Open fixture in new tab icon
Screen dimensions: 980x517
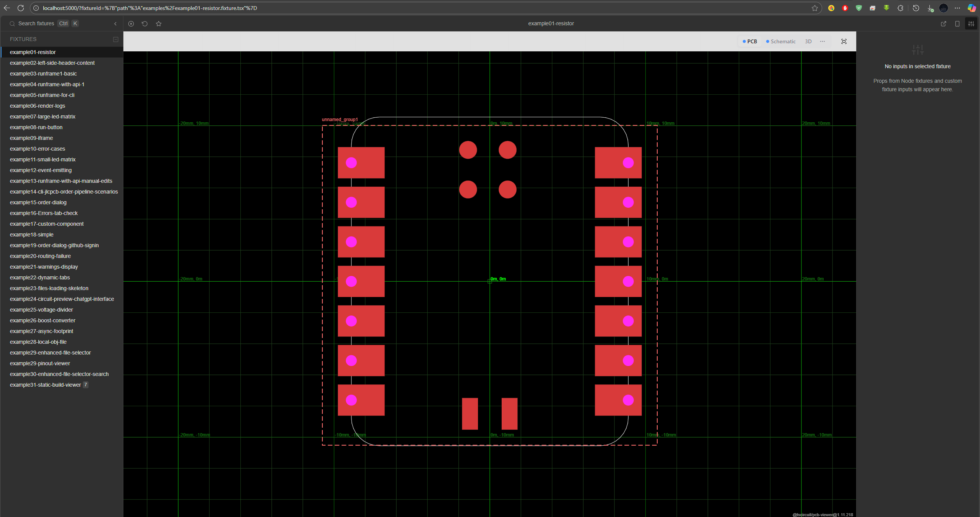[943, 24]
